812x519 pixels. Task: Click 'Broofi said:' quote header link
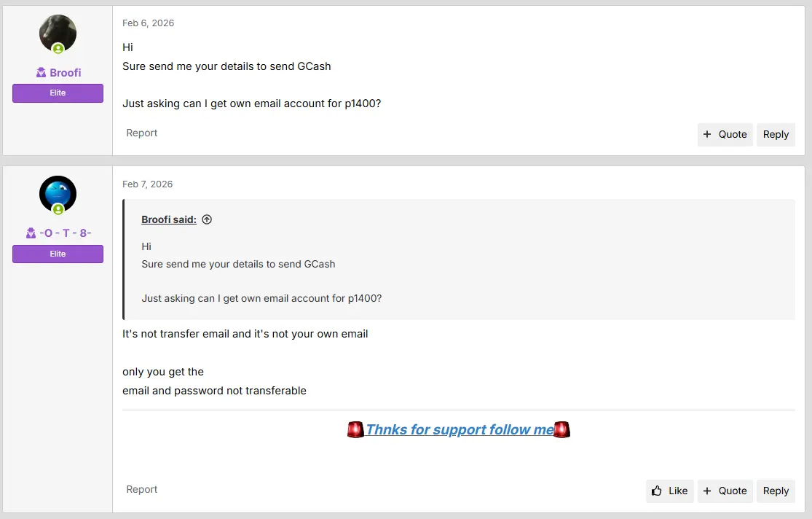coord(169,219)
